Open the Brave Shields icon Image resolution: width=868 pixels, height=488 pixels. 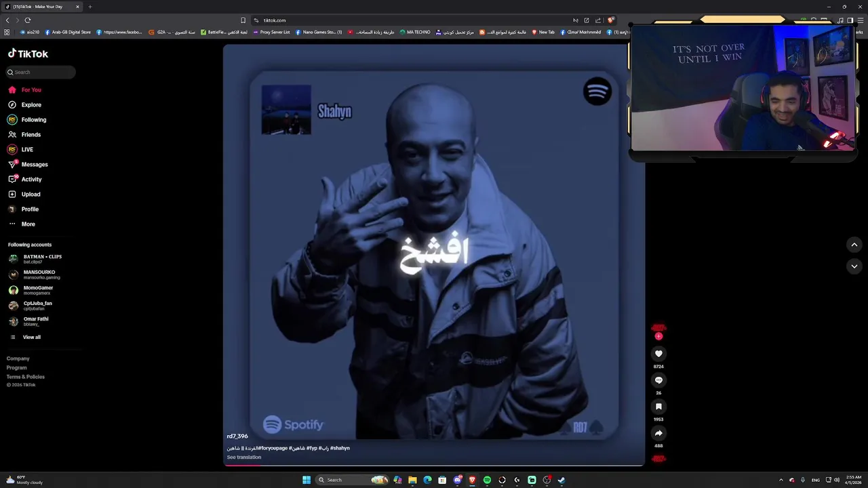point(610,20)
